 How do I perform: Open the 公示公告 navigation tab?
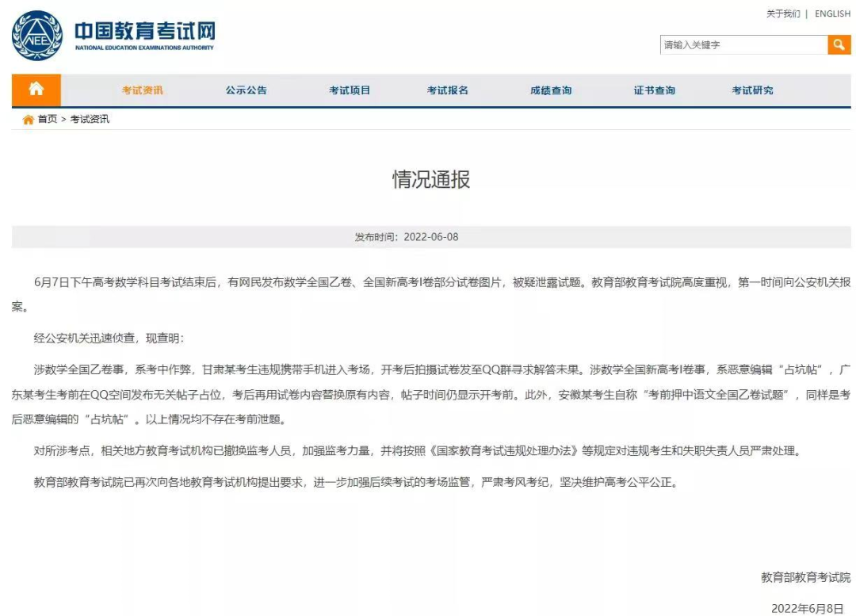[x=246, y=90]
